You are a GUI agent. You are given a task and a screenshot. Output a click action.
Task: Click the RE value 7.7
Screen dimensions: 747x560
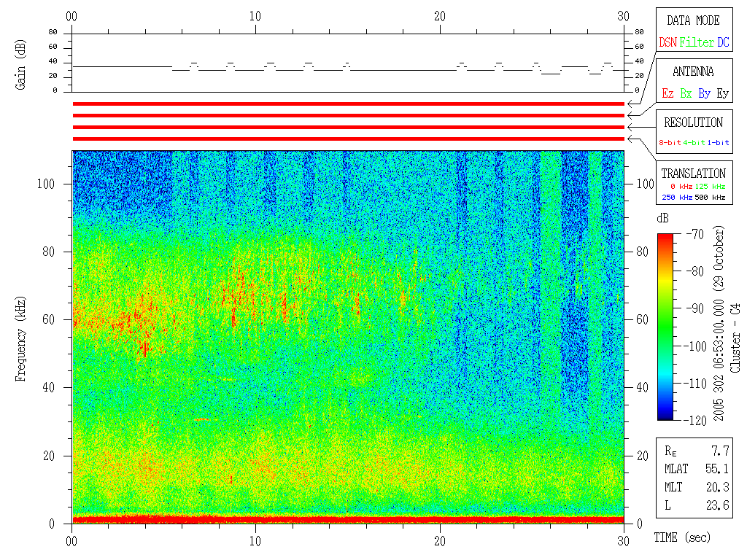[720, 451]
